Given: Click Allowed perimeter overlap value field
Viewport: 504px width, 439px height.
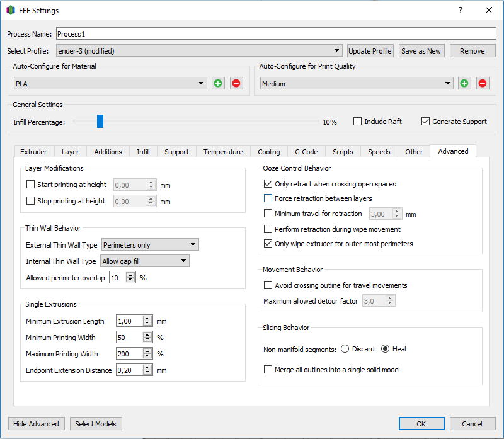Looking at the screenshot, I should [x=118, y=278].
